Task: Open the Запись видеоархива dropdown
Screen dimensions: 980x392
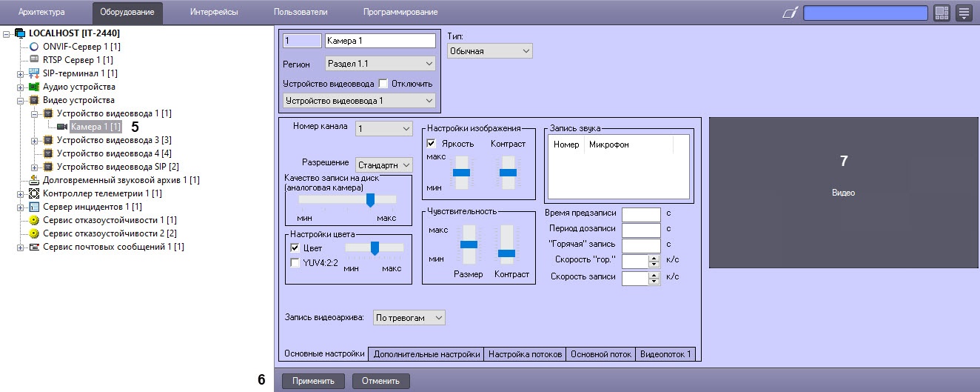Action: [x=409, y=317]
